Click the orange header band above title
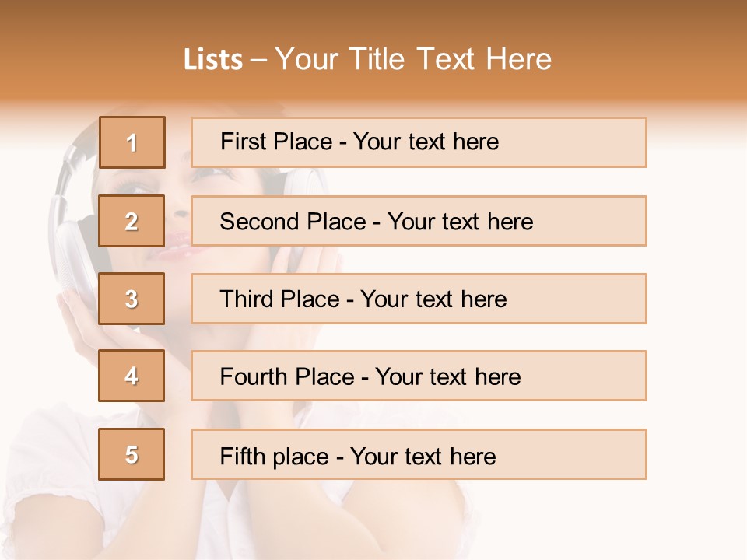The width and height of the screenshot is (747, 560). (x=373, y=19)
